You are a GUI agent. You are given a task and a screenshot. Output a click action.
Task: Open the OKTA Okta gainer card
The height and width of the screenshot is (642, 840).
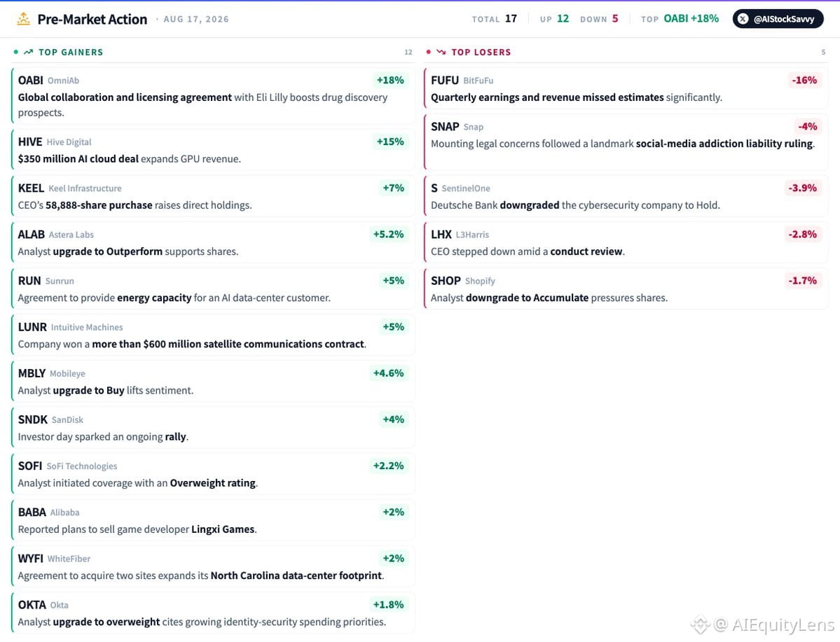[x=213, y=613]
